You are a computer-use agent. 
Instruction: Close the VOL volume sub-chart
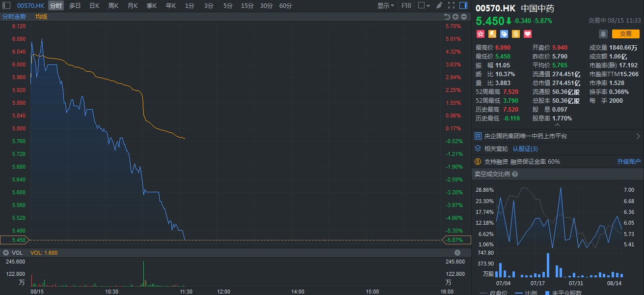pos(457,253)
